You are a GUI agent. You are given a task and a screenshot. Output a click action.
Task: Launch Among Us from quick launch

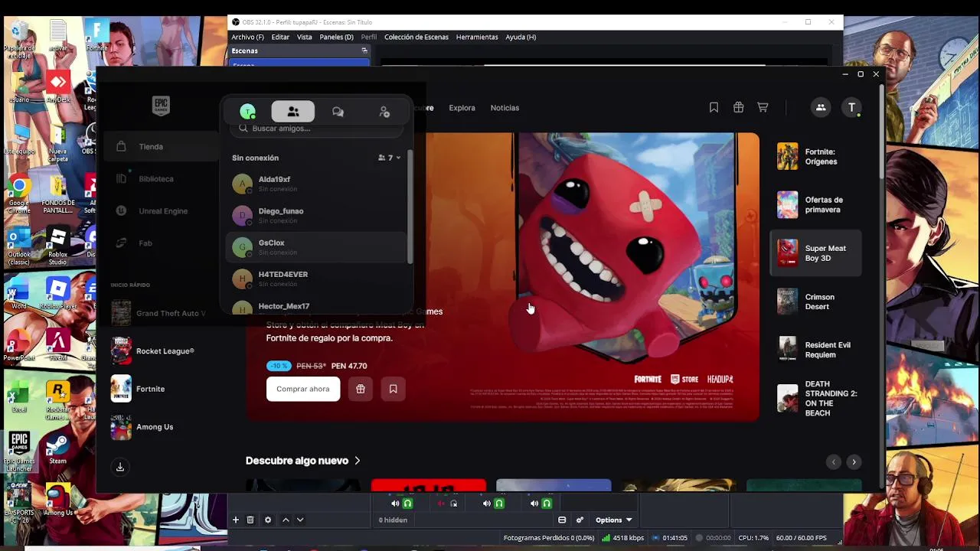tap(159, 427)
